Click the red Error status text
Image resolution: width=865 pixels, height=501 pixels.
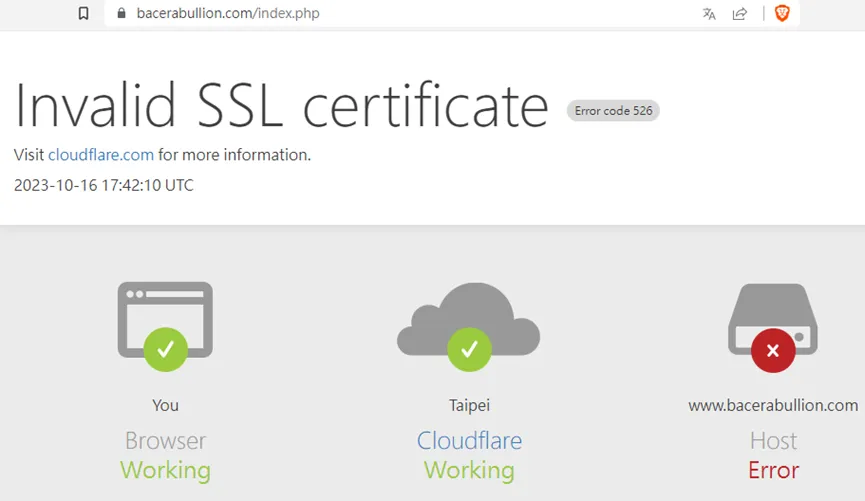pos(773,471)
